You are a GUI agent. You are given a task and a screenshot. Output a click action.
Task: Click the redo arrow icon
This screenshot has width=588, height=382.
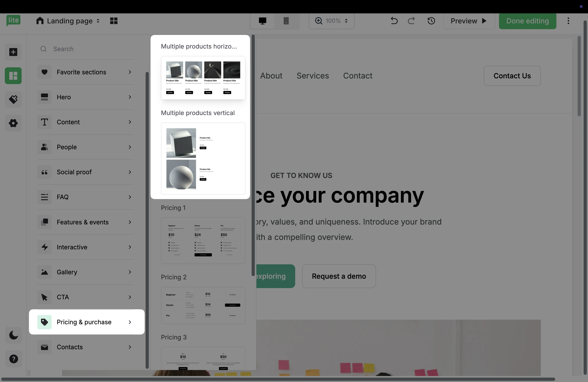pyautogui.click(x=411, y=21)
